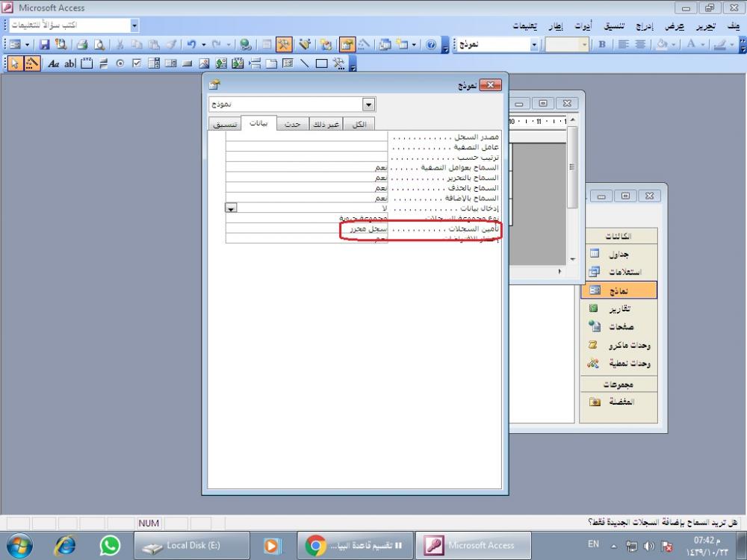Open WhatsApp from the taskbar
Viewport: 747px width, 560px height.
[110, 546]
